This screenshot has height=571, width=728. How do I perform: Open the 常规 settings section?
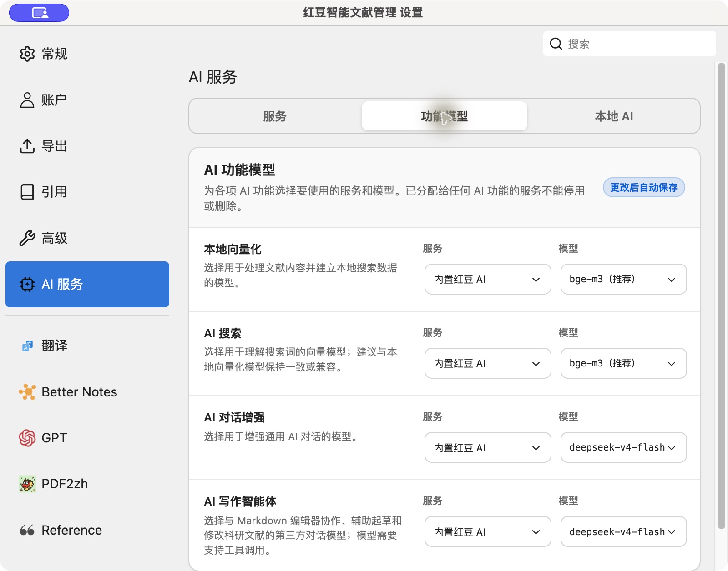[87, 54]
